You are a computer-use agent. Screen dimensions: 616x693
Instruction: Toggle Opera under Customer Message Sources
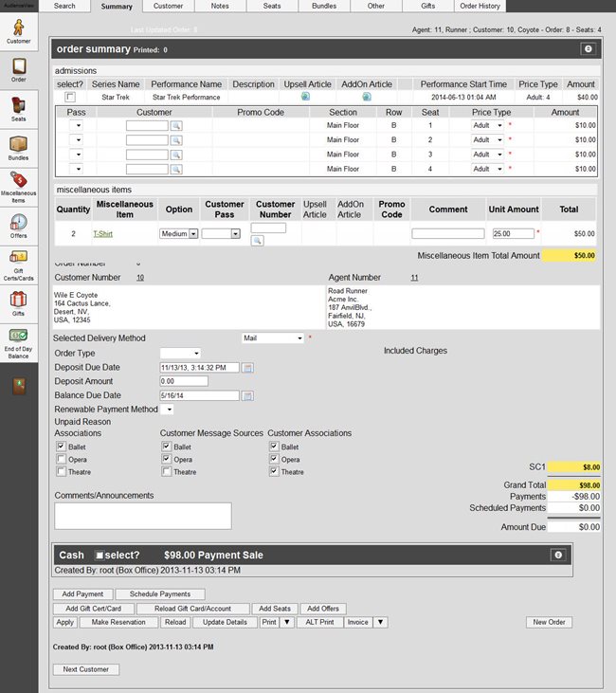[x=167, y=459]
